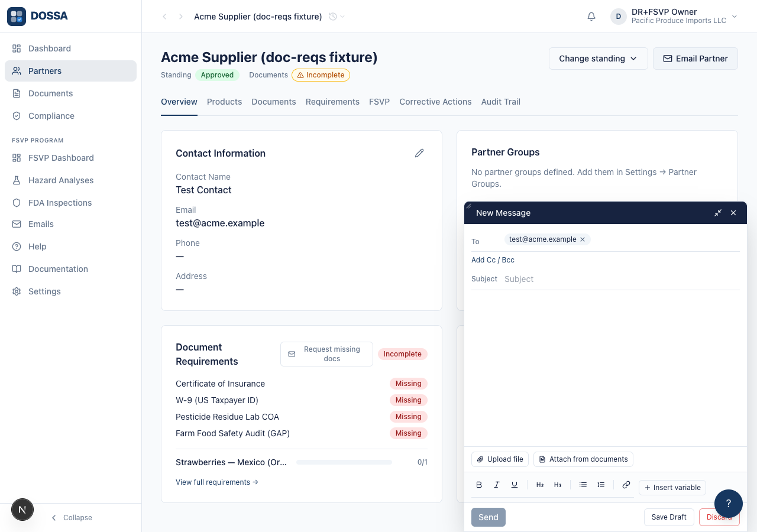
Task: Minimize the New Message composer
Action: pyautogui.click(x=718, y=213)
